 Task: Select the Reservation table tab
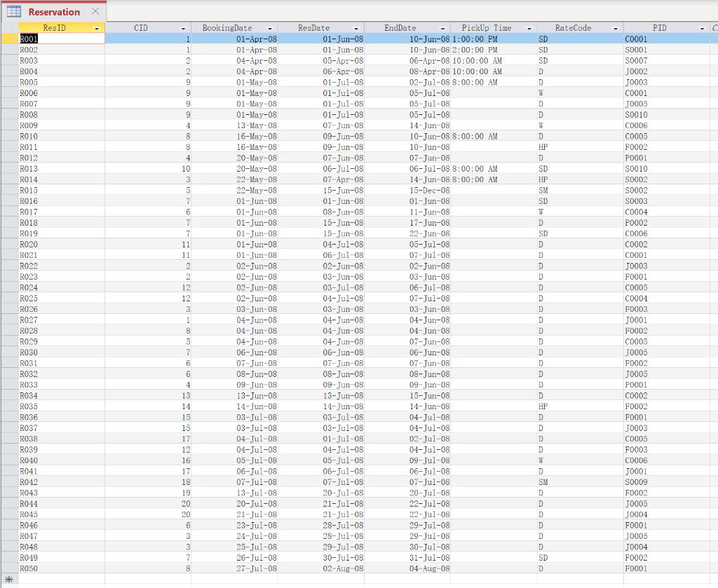coord(54,12)
